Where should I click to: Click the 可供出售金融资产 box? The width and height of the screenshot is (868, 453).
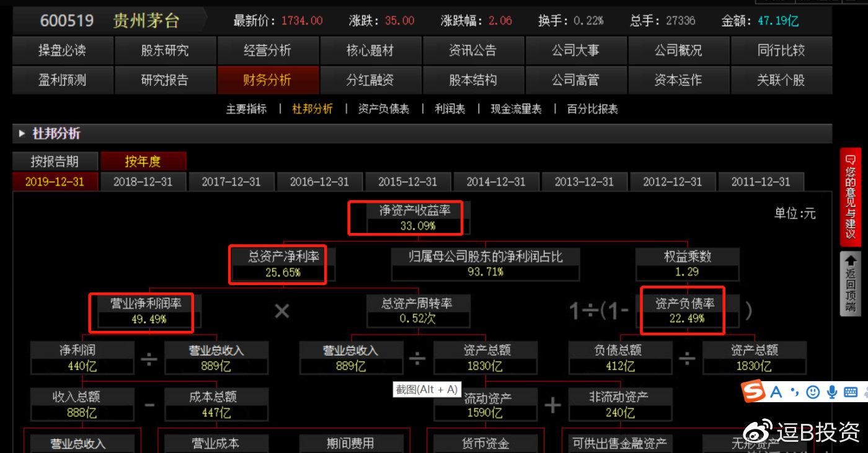(620, 444)
